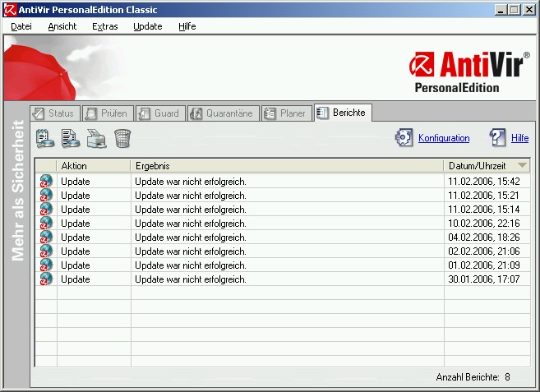Delete report using the trash can icon
The width and height of the screenshot is (540, 392).
[122, 138]
